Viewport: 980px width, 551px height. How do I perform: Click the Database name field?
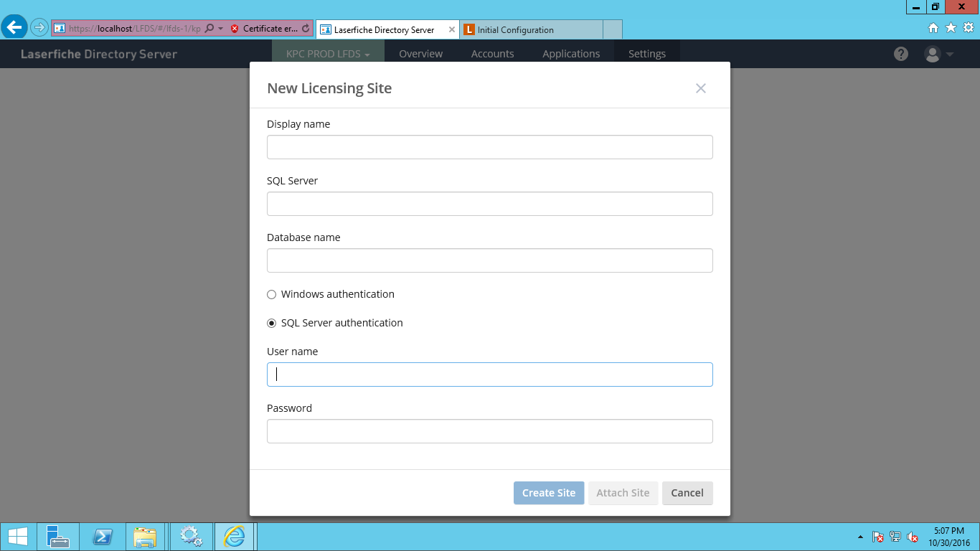(x=490, y=260)
